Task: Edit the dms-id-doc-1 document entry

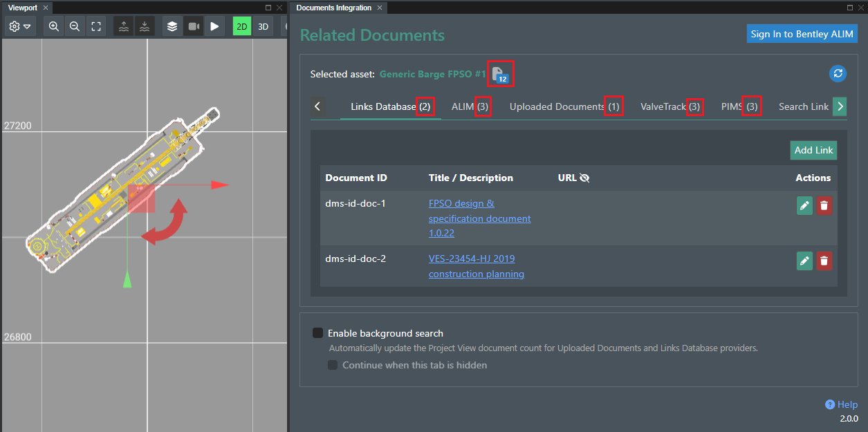Action: tap(804, 205)
